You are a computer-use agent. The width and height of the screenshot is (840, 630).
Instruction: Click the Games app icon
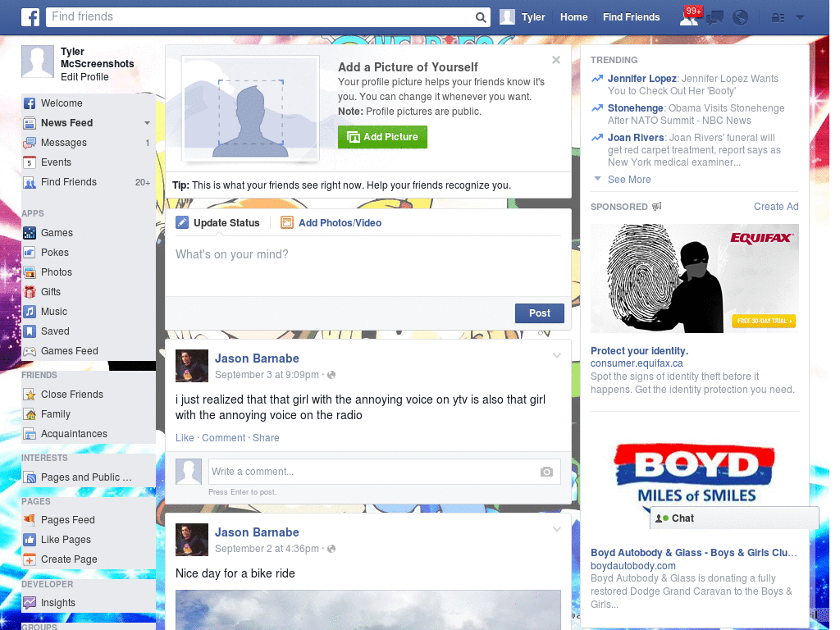pos(30,233)
